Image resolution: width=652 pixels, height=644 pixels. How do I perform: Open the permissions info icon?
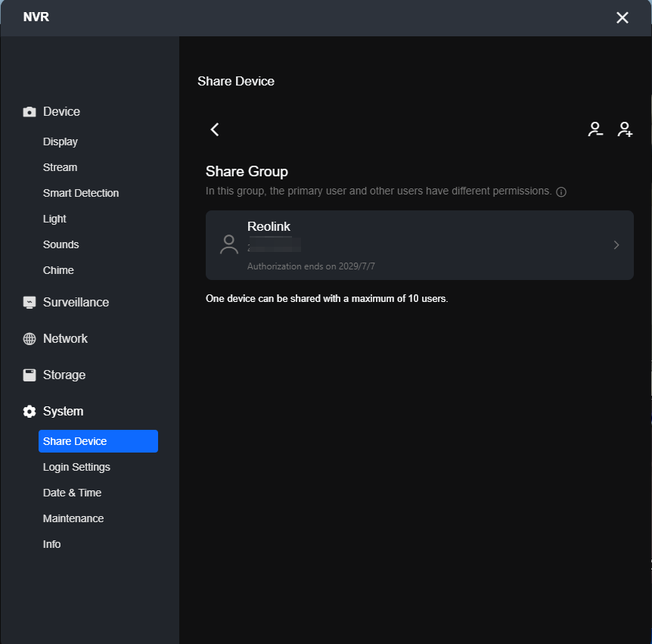click(561, 191)
